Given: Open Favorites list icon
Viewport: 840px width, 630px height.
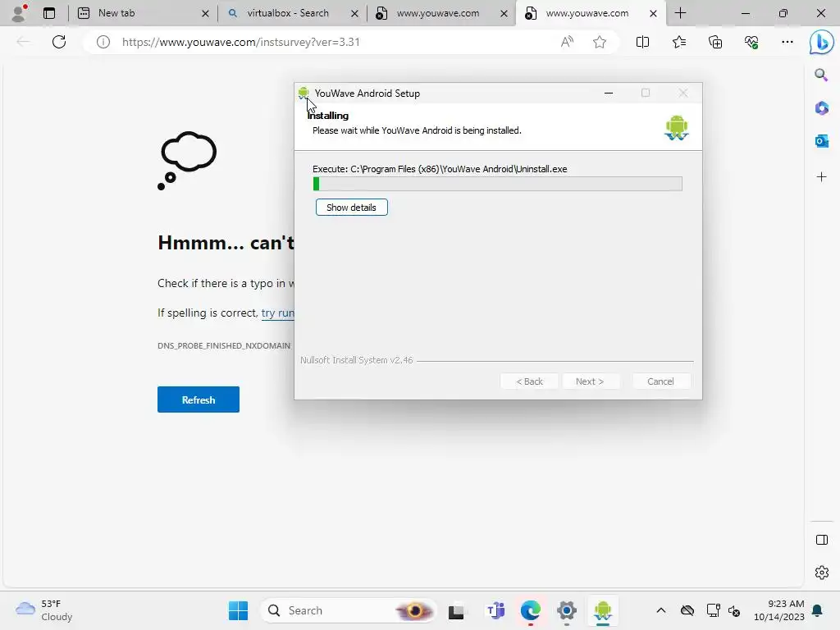Looking at the screenshot, I should point(678,42).
